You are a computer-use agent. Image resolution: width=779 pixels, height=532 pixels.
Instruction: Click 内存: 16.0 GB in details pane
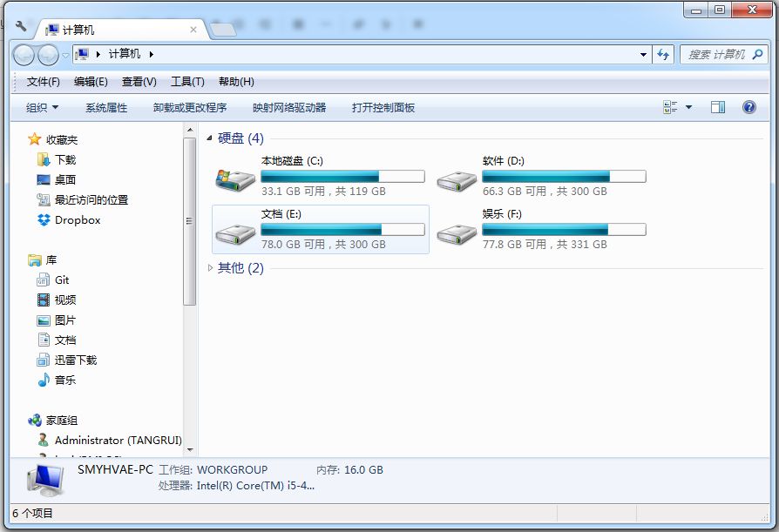tap(349, 470)
